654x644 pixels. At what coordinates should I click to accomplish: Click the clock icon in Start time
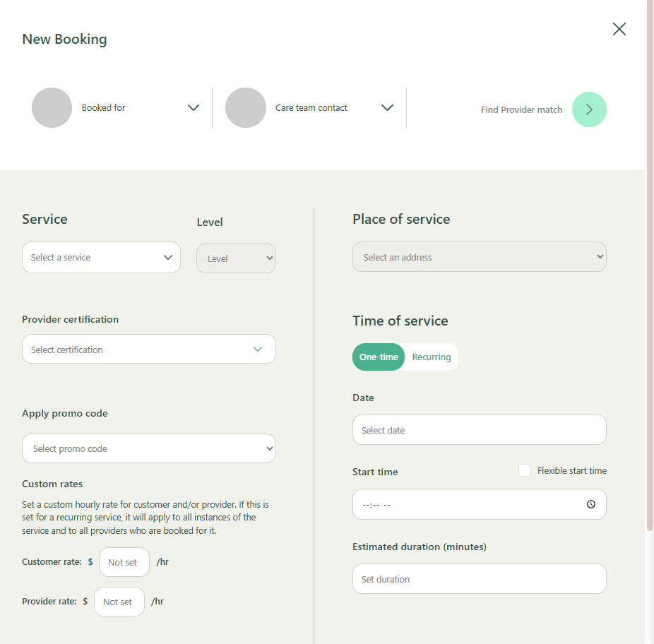590,504
